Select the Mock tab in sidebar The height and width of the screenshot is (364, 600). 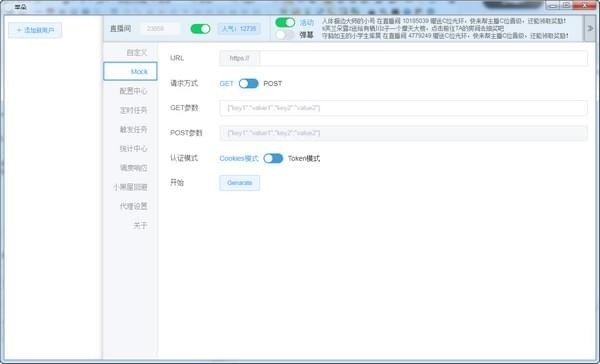(x=130, y=71)
